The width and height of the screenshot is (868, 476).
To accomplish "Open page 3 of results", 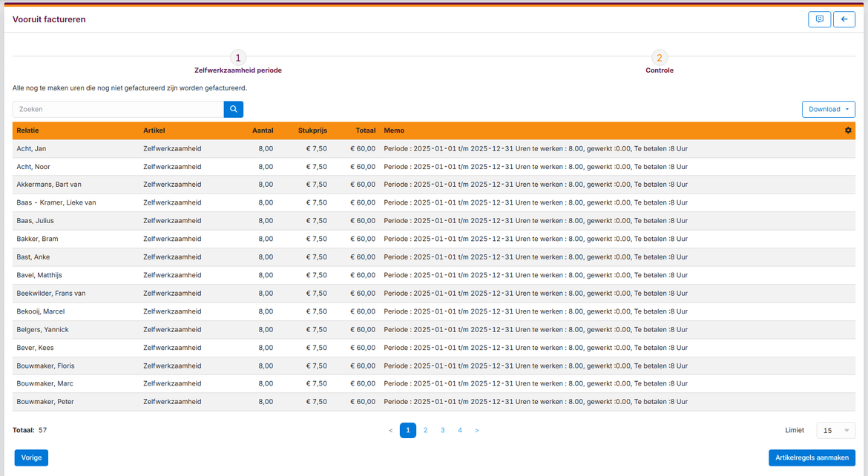I will point(442,431).
